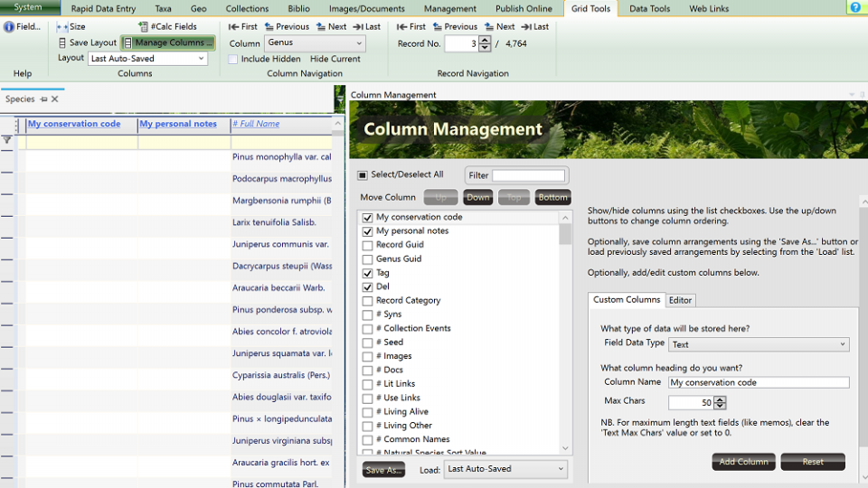Click the Field help info icon

9,27
